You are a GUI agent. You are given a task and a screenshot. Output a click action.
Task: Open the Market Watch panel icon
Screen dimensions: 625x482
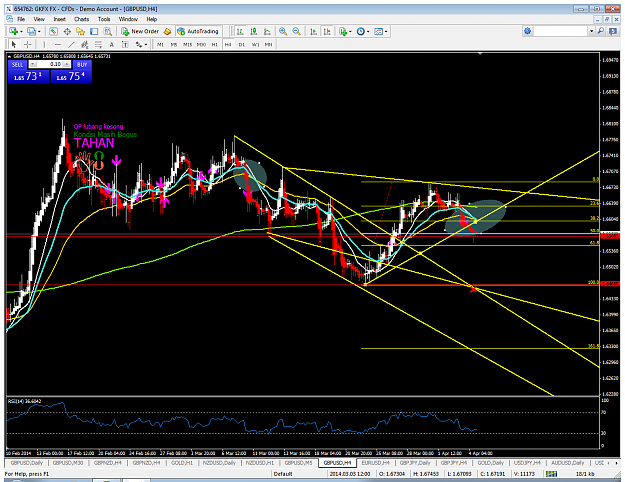(x=53, y=31)
